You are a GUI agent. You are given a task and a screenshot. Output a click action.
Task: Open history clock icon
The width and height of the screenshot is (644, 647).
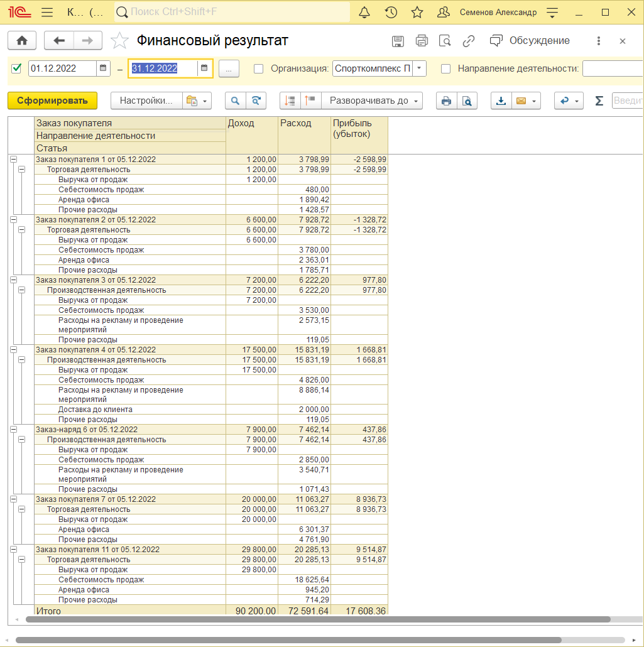tap(391, 13)
